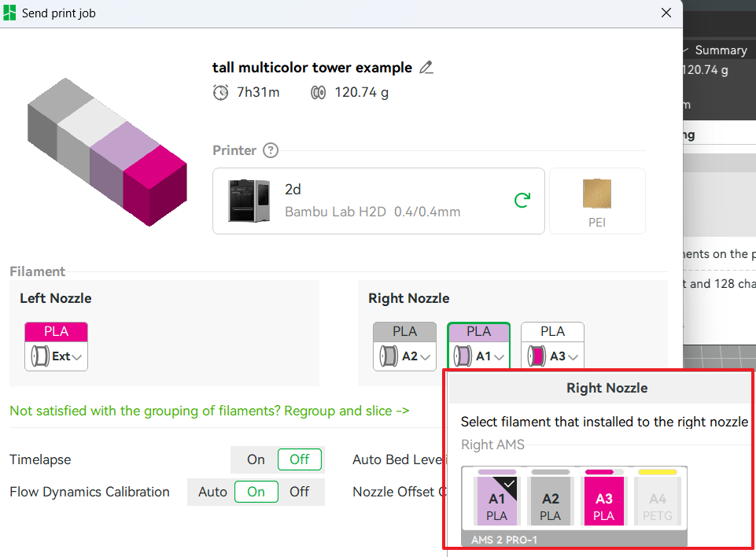Click the Printer help question mark icon
Image resolution: width=756 pixels, height=557 pixels.
(271, 150)
